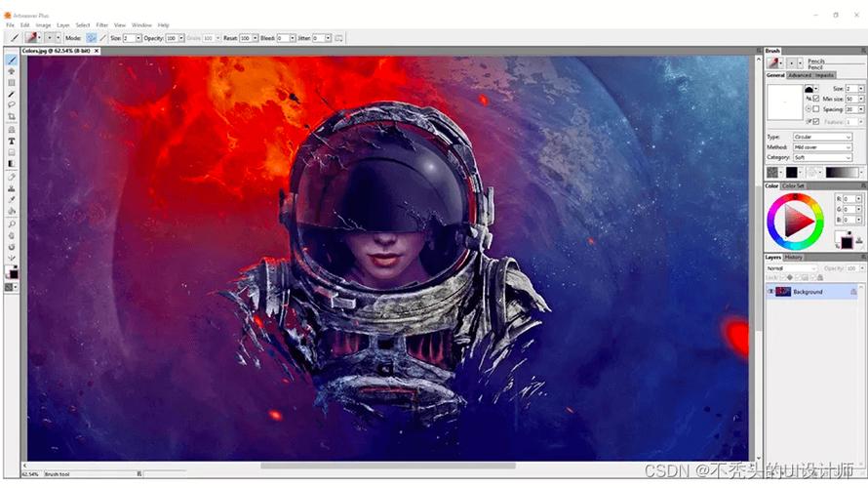Hide the Background layer with eye icon

point(770,292)
